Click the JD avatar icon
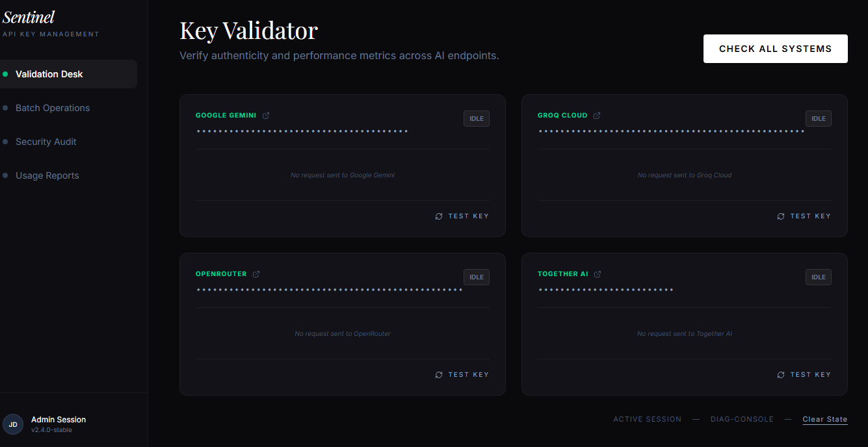Screen dimensions: 868x447 point(13,424)
